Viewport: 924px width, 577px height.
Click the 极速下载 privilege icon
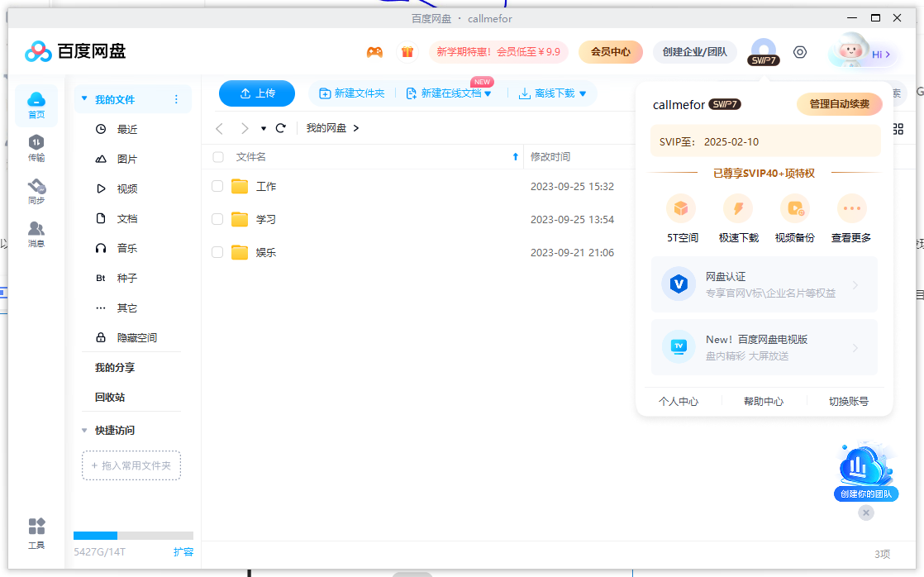pos(738,208)
